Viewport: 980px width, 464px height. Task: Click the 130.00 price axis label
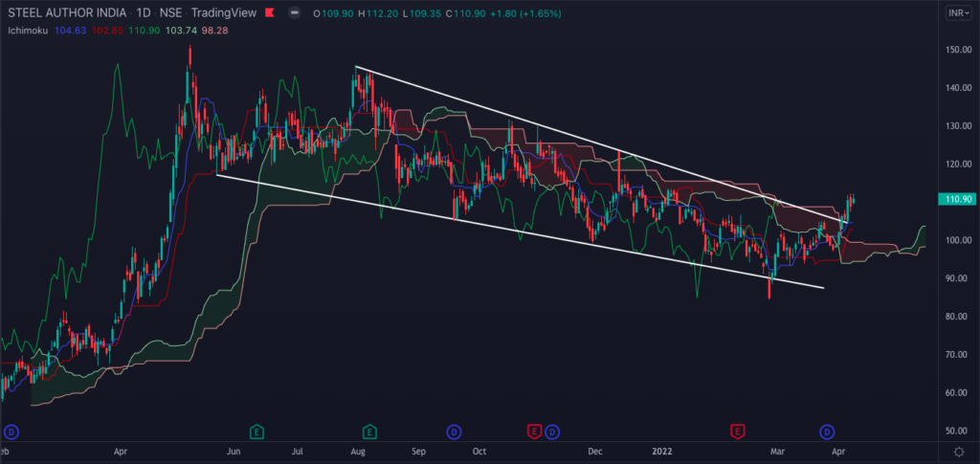point(960,125)
